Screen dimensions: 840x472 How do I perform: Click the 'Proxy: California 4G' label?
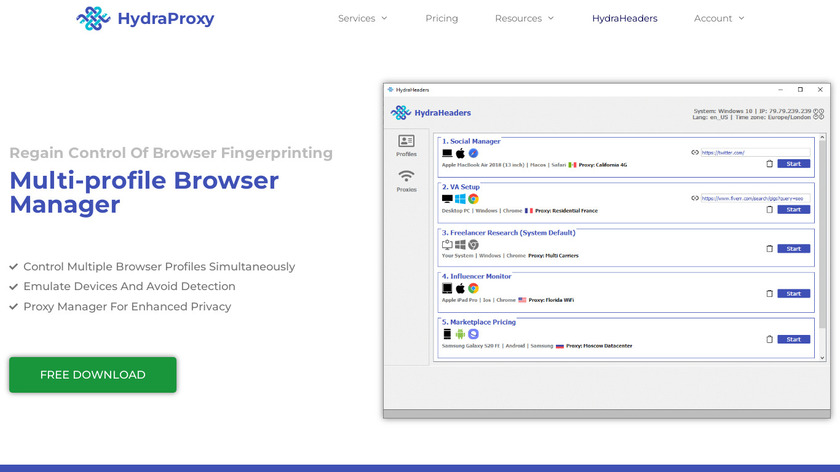pos(603,165)
